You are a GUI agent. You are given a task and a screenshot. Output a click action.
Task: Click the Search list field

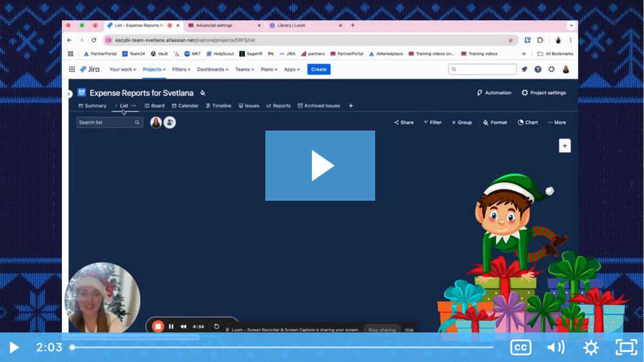110,122
